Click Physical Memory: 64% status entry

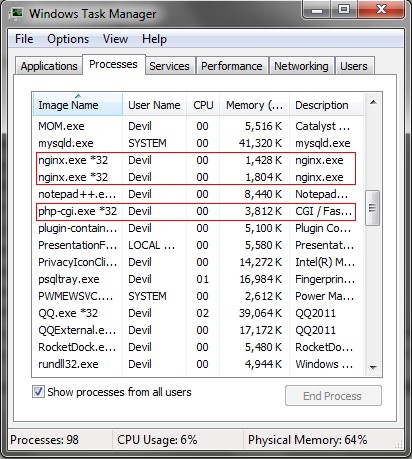click(307, 440)
